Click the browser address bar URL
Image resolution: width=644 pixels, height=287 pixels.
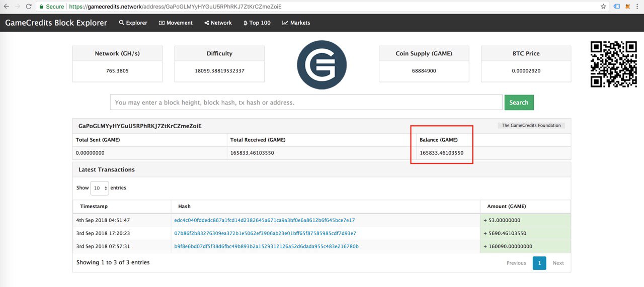click(x=175, y=7)
